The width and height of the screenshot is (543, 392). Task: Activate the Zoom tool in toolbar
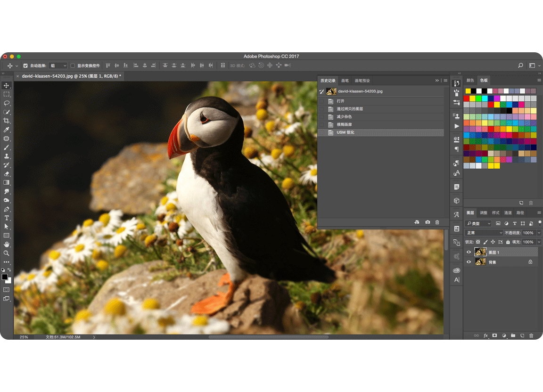(x=7, y=253)
